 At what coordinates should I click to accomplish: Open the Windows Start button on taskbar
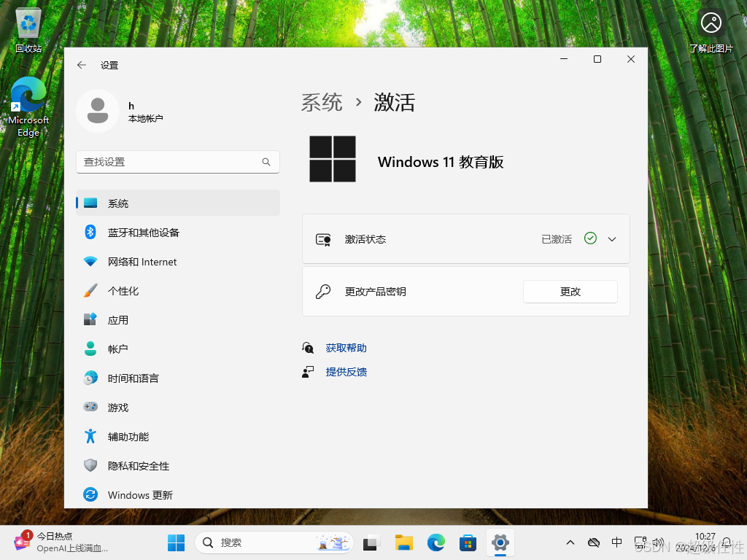tap(177, 542)
